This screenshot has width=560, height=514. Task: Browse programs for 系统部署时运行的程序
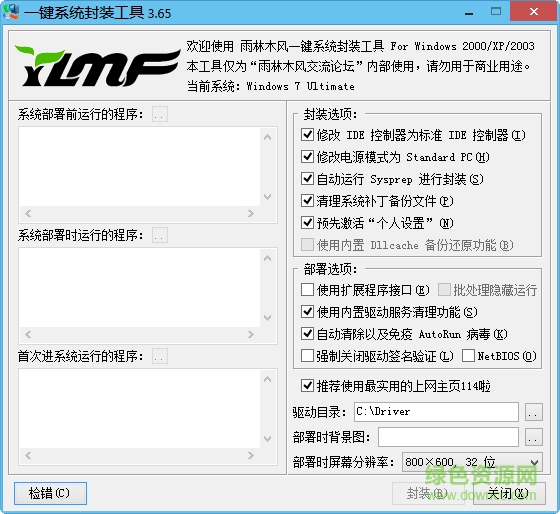[160, 235]
